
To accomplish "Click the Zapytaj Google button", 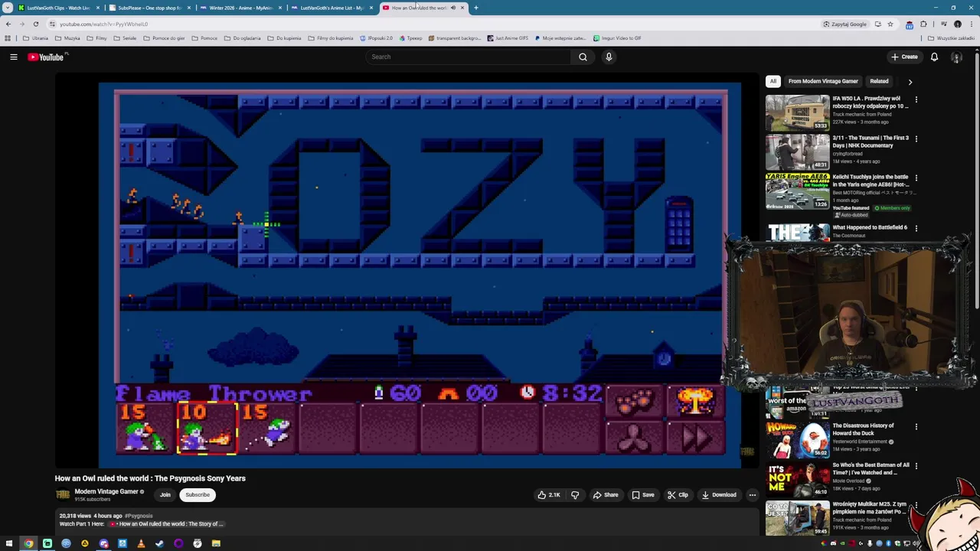I will (x=845, y=24).
